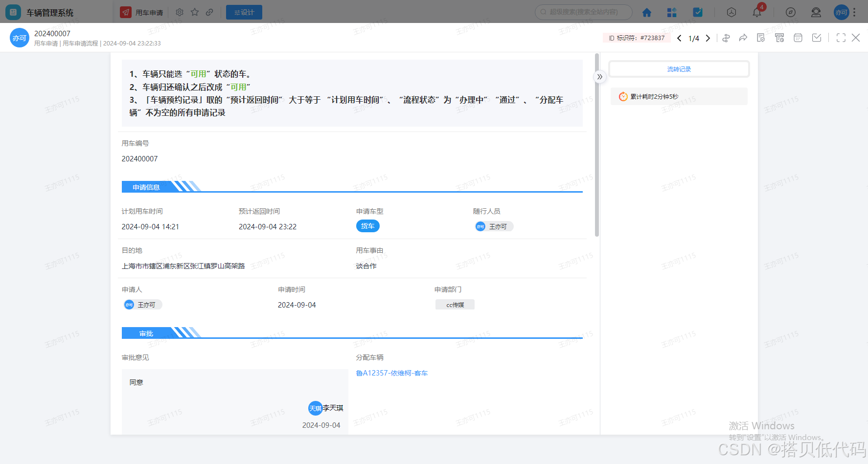Image resolution: width=868 pixels, height=464 pixels.
Task: Select the 流转记录 tab
Action: coord(679,69)
